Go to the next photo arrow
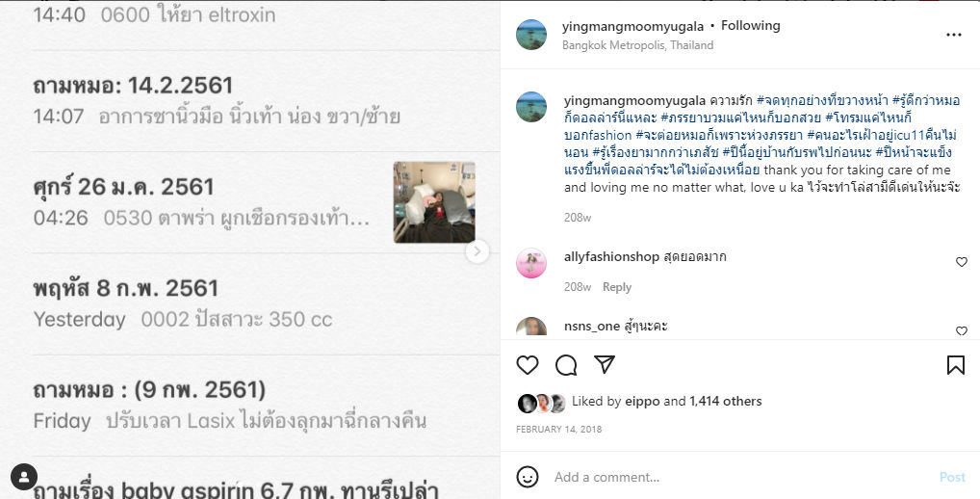 (x=477, y=251)
